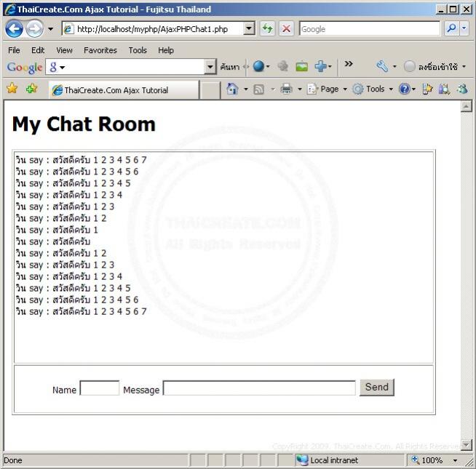The width and height of the screenshot is (476, 469).
Task: Click the red Stop loading icon
Action: click(x=286, y=29)
